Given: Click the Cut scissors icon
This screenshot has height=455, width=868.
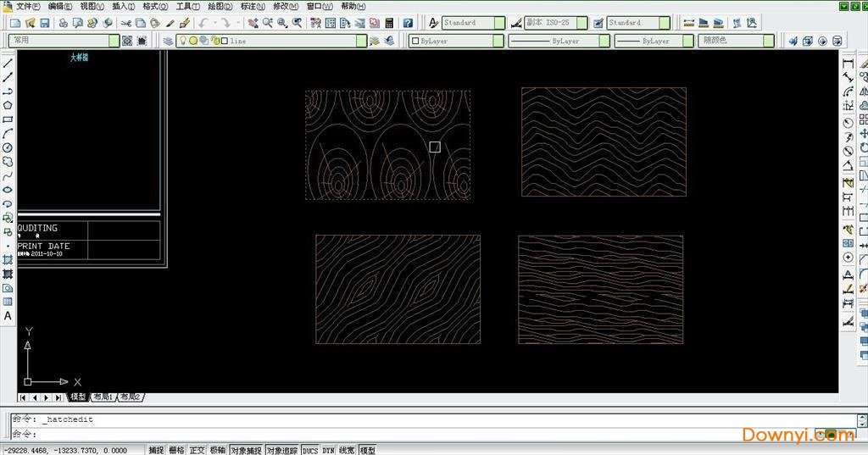Looking at the screenshot, I should click(x=126, y=23).
